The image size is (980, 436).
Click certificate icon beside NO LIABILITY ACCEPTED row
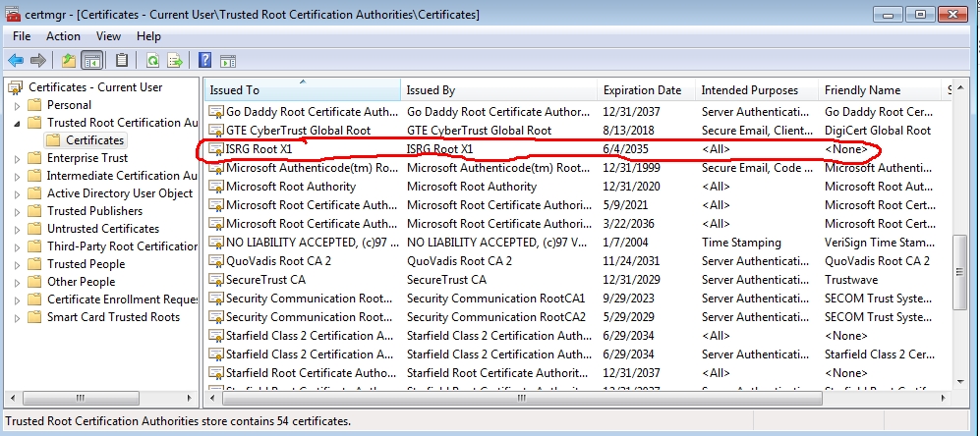216,243
